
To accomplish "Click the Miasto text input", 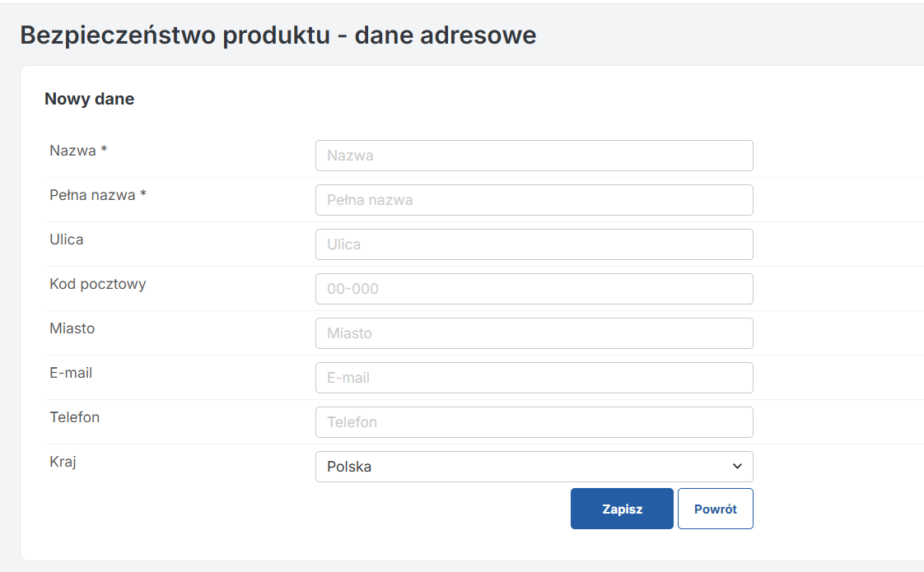I will (x=534, y=333).
